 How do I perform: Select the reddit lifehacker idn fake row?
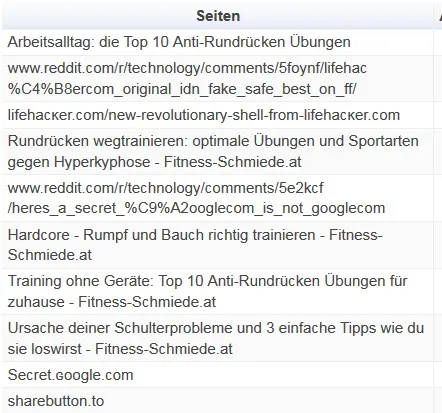(x=218, y=79)
